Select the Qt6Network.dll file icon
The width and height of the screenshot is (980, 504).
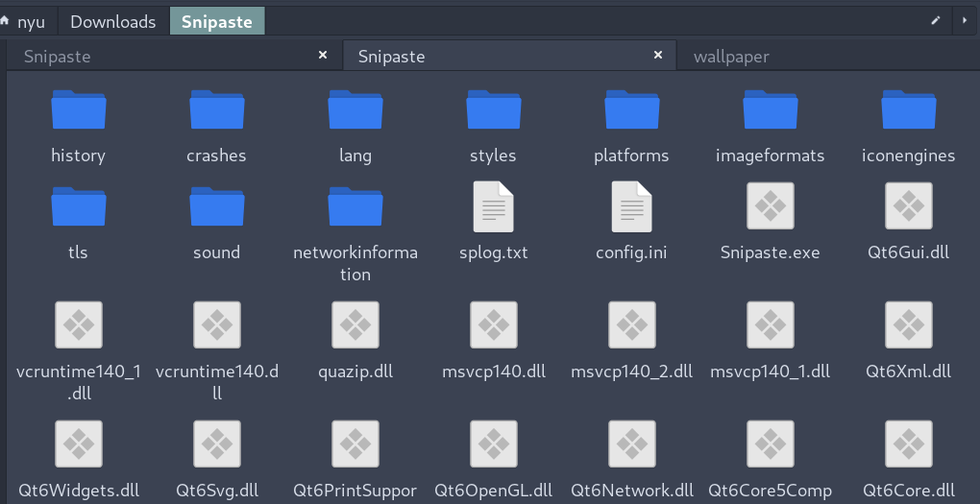click(632, 444)
